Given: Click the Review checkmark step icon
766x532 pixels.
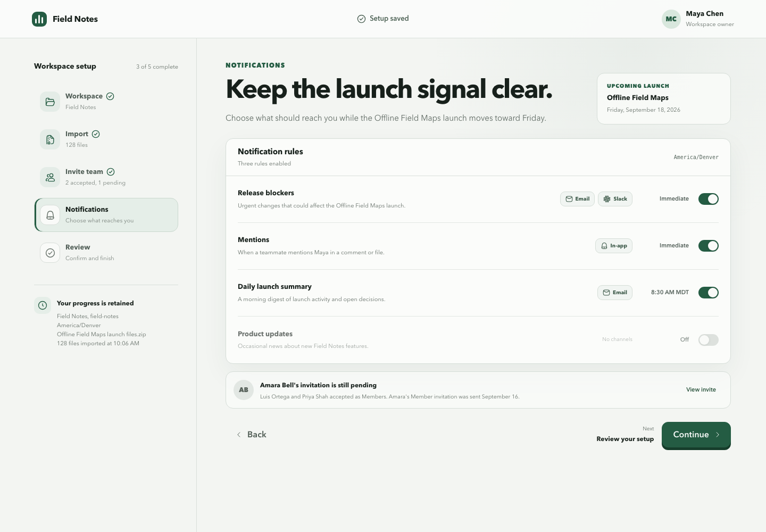Looking at the screenshot, I should pos(50,253).
